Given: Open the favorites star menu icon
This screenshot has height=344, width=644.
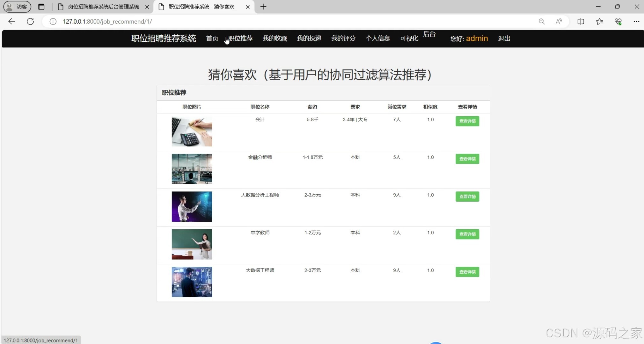Looking at the screenshot, I should coord(600,21).
